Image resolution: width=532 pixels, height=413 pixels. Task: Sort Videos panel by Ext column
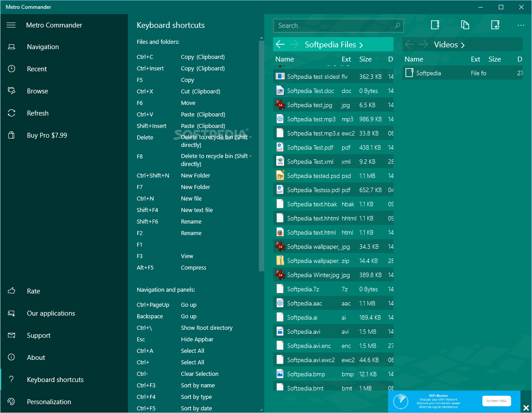(476, 59)
